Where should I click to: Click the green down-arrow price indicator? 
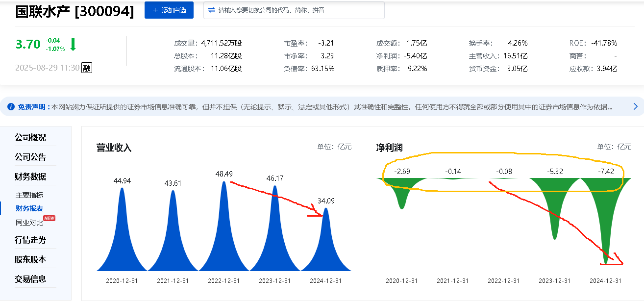73,45
